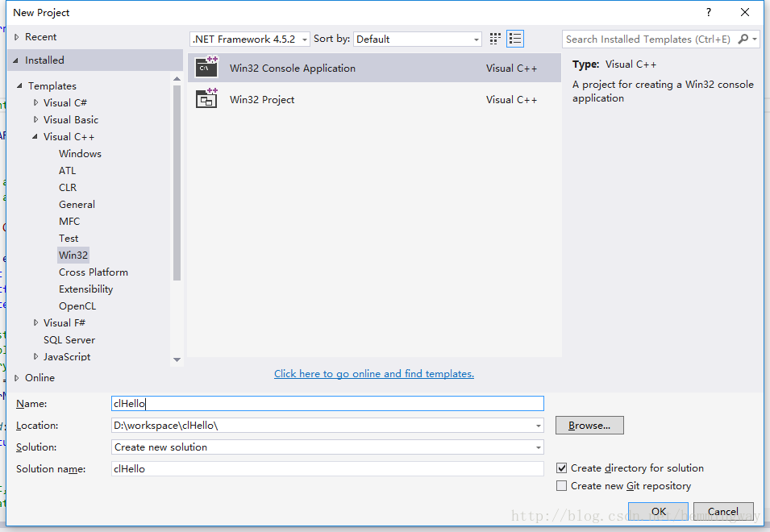Collapse the Installed section
The width and height of the screenshot is (770, 532).
coord(15,60)
